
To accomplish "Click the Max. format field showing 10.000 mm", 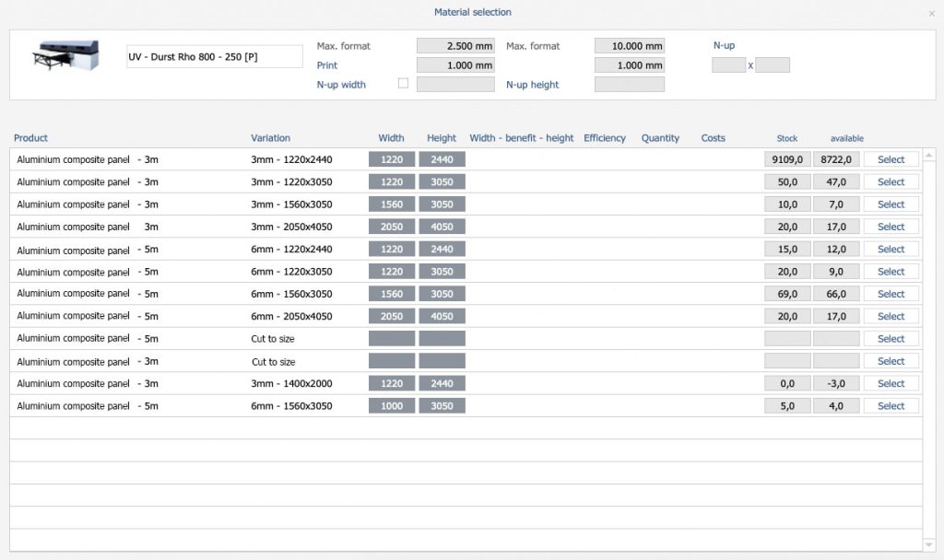I will [629, 46].
